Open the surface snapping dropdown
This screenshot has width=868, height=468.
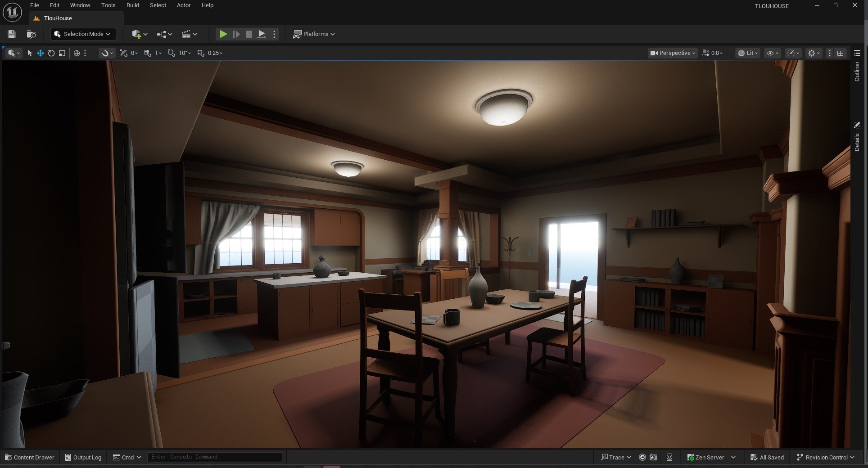[x=107, y=53]
